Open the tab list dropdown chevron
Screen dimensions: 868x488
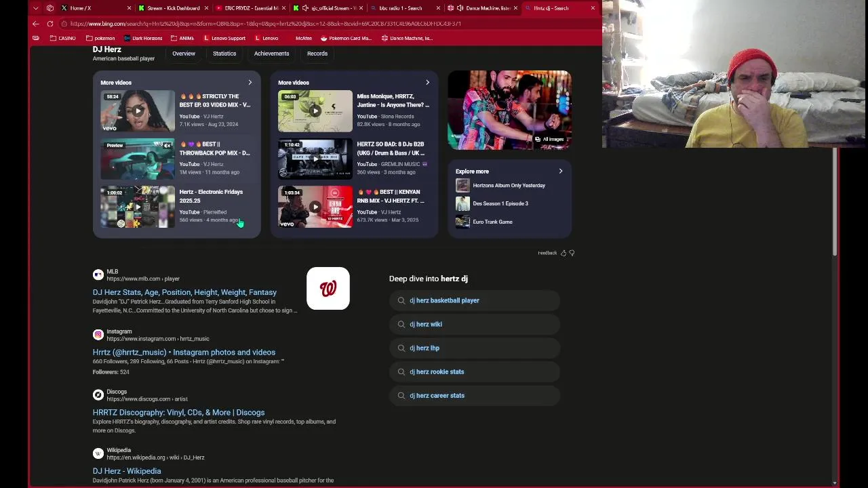click(36, 8)
